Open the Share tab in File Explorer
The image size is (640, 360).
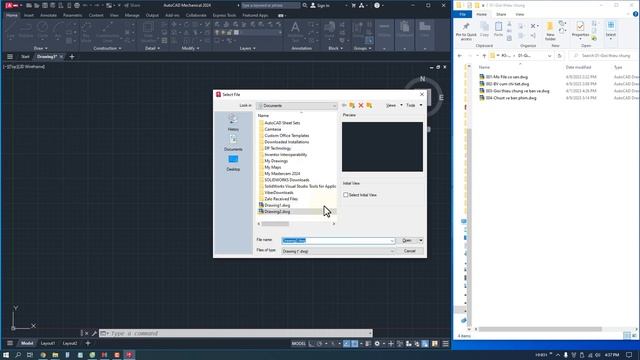(501, 14)
